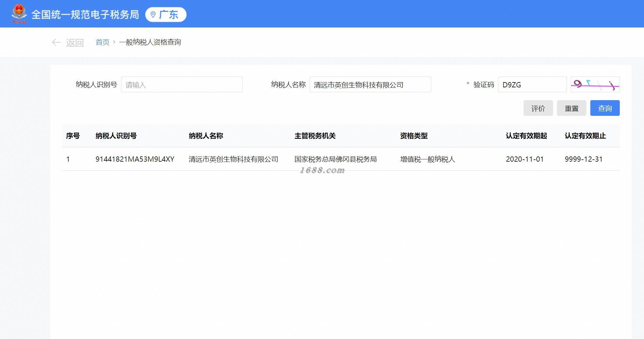This screenshot has height=339, width=644.
Task: Click the 重置 button
Action: 572,108
